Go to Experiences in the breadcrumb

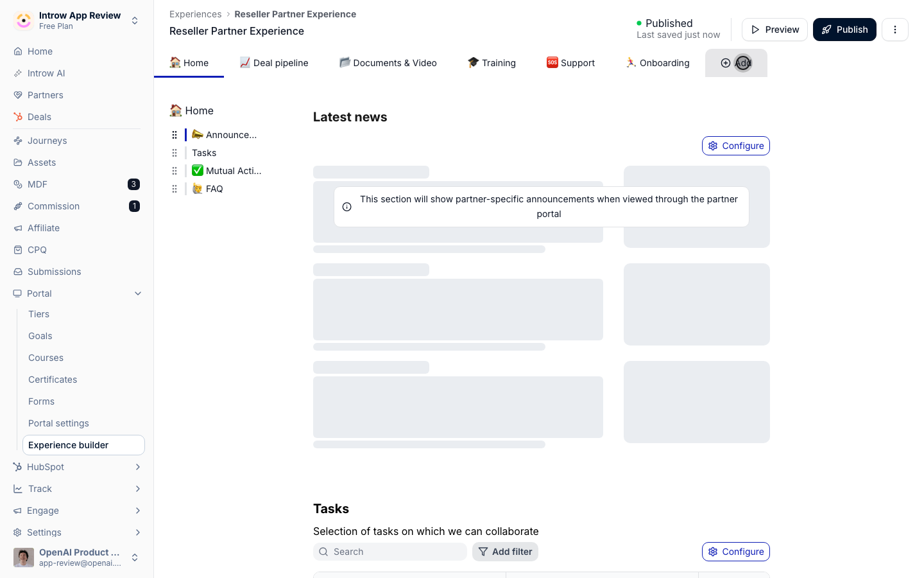click(195, 14)
